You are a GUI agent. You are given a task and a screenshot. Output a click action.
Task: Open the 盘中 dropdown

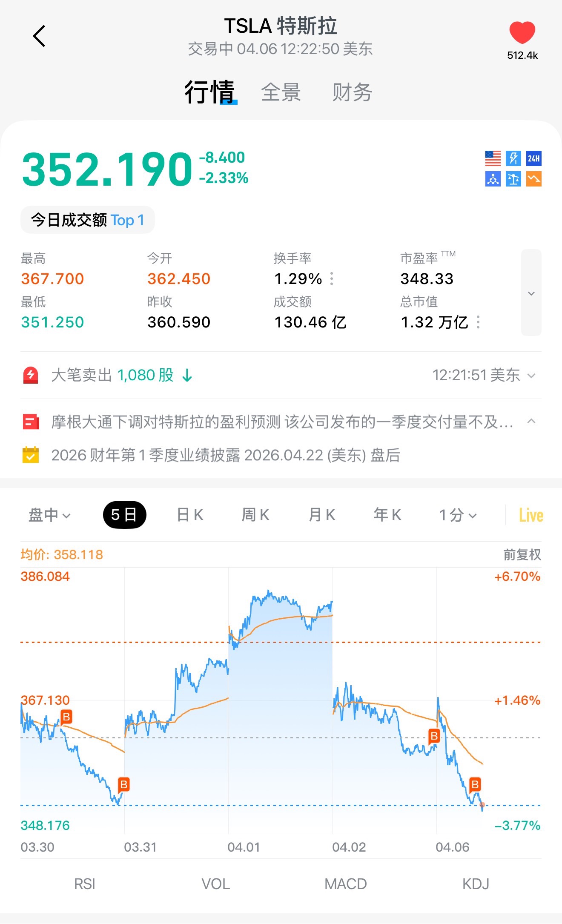49,515
